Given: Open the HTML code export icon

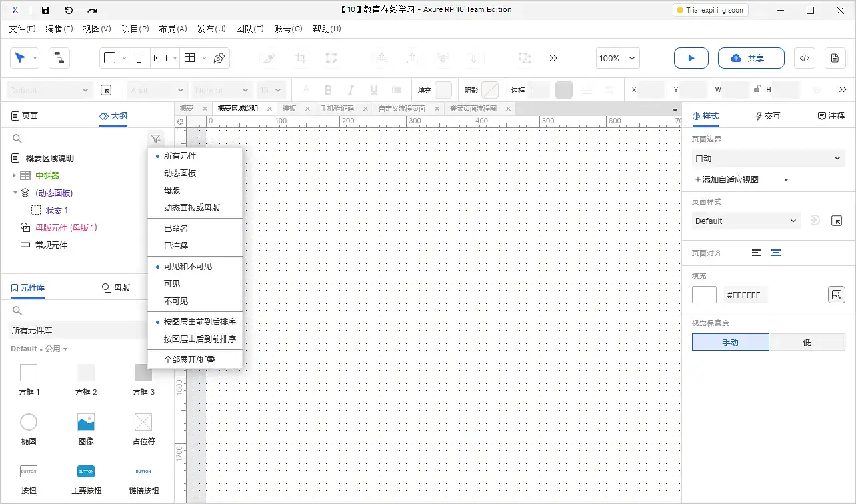Looking at the screenshot, I should pyautogui.click(x=804, y=58).
